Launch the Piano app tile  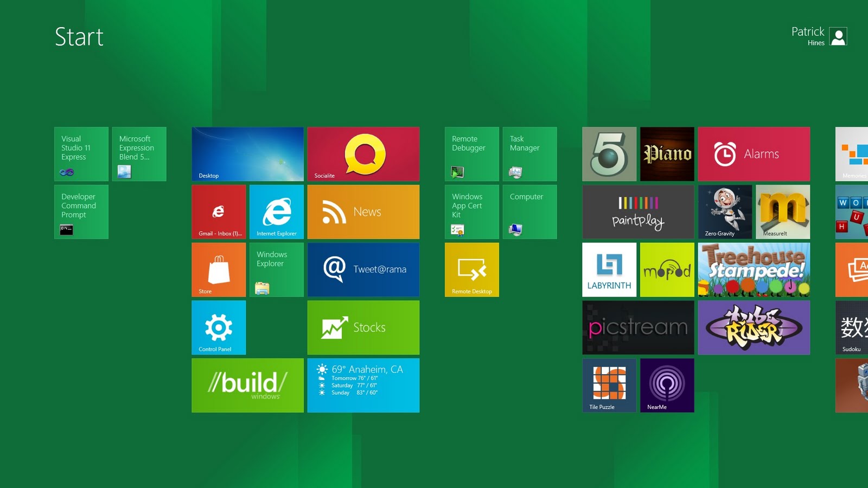pos(667,154)
